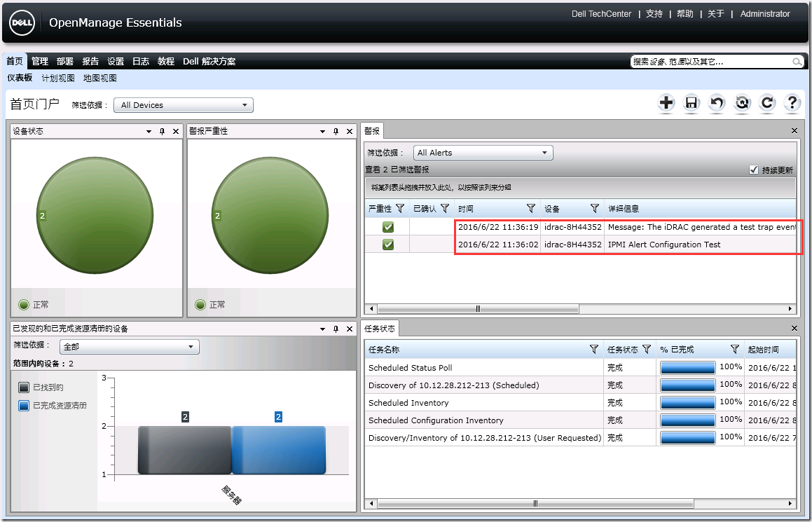The height and width of the screenshot is (522, 812).
Task: Click green severity check icon for 11:36:19 alert
Action: [388, 227]
